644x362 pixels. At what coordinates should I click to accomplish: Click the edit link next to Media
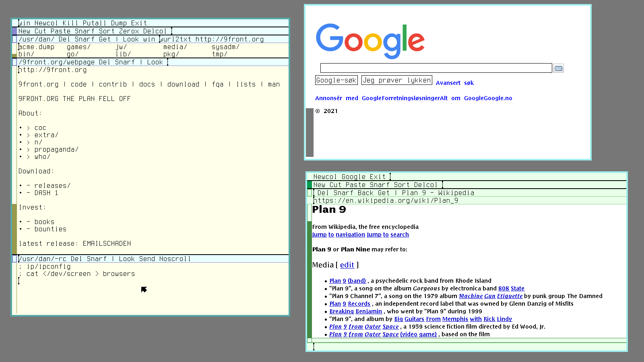[x=347, y=265]
